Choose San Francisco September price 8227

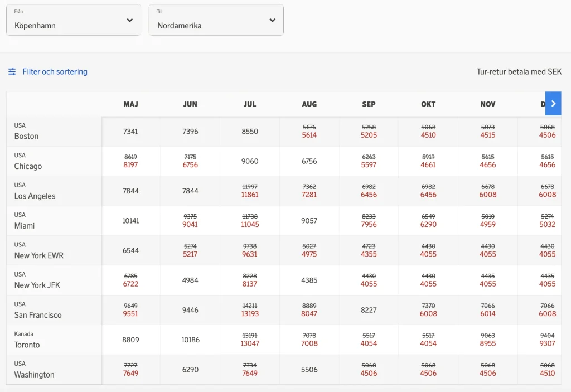point(369,311)
